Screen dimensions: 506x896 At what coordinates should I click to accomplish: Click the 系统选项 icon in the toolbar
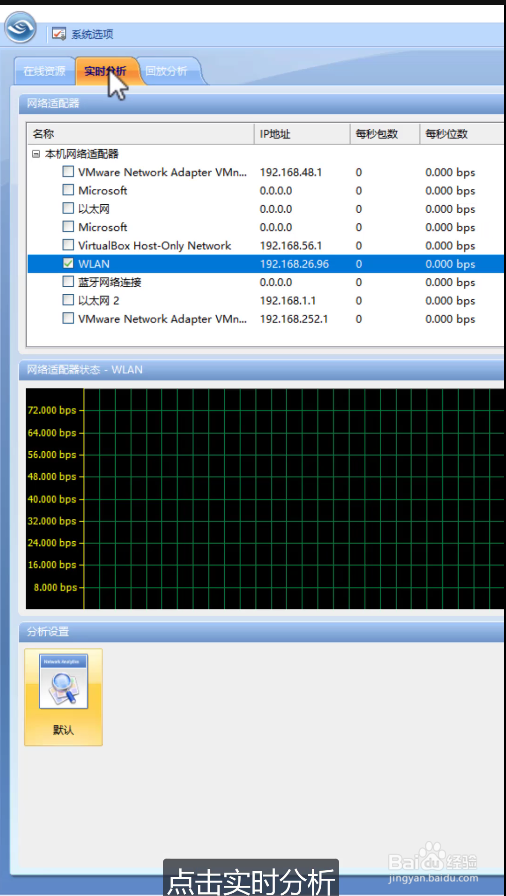point(59,34)
